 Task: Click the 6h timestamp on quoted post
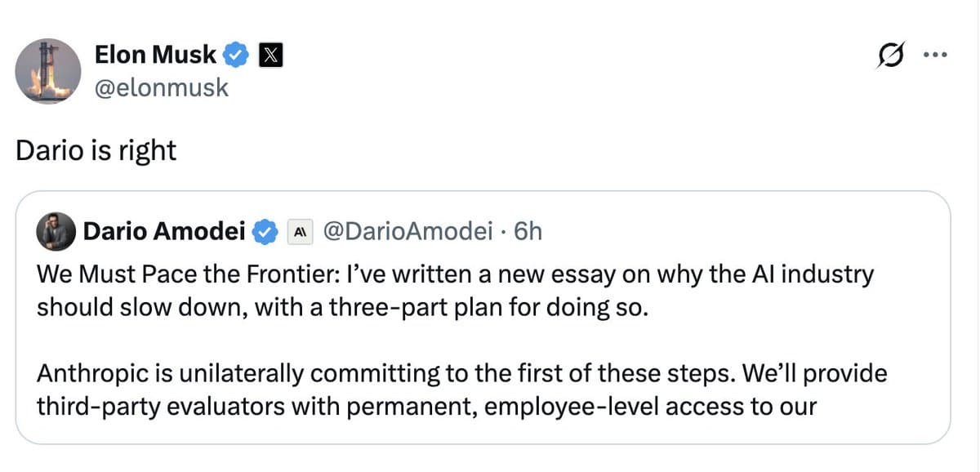coord(528,233)
